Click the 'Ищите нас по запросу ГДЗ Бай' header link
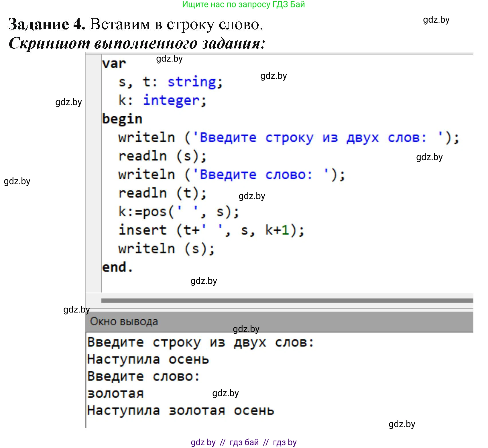The height and width of the screenshot is (448, 488). [243, 5]
